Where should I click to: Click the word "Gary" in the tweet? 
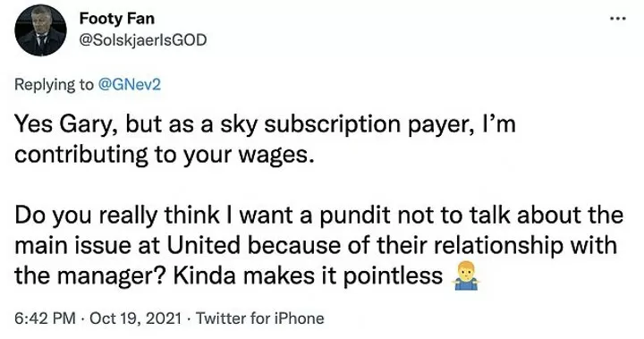click(90, 125)
